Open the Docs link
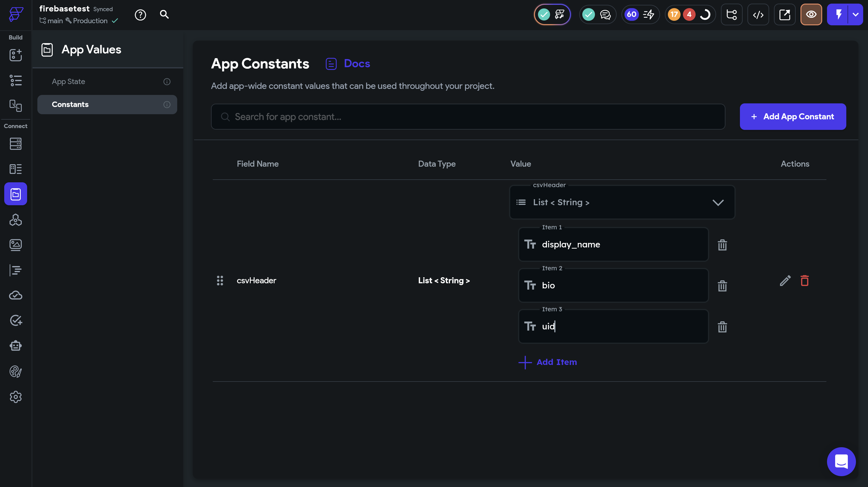The height and width of the screenshot is (487, 868). [x=357, y=63]
